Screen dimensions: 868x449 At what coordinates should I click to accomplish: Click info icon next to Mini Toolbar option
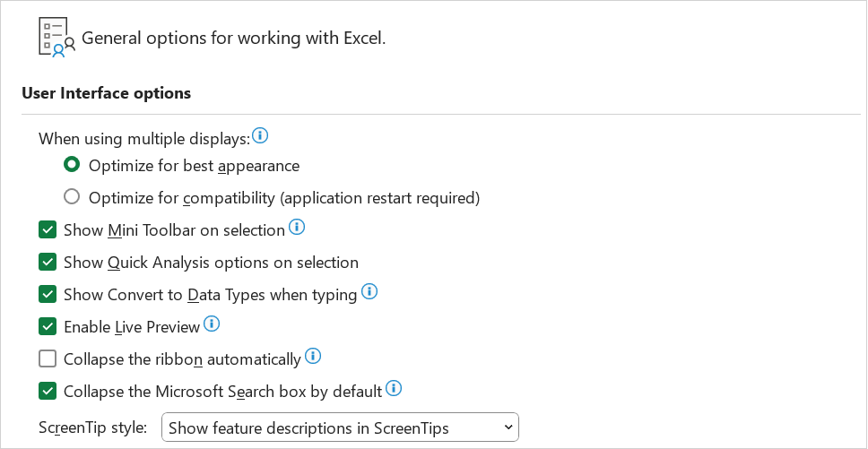[x=297, y=227]
